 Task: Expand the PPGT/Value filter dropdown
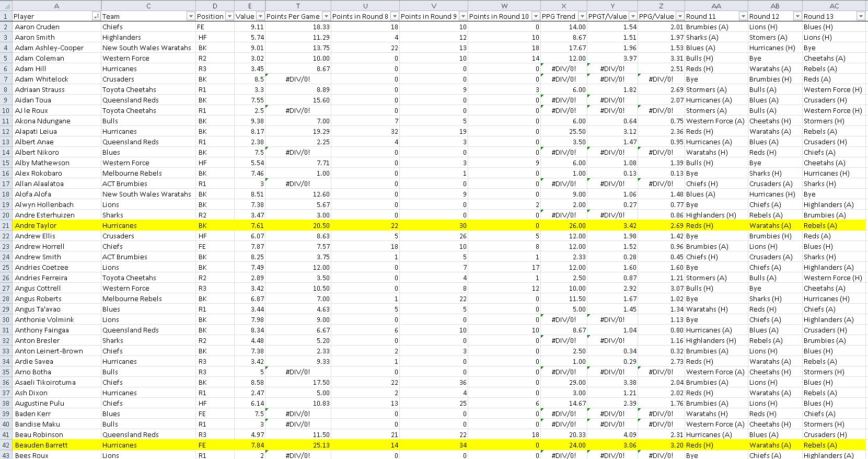(x=632, y=16)
